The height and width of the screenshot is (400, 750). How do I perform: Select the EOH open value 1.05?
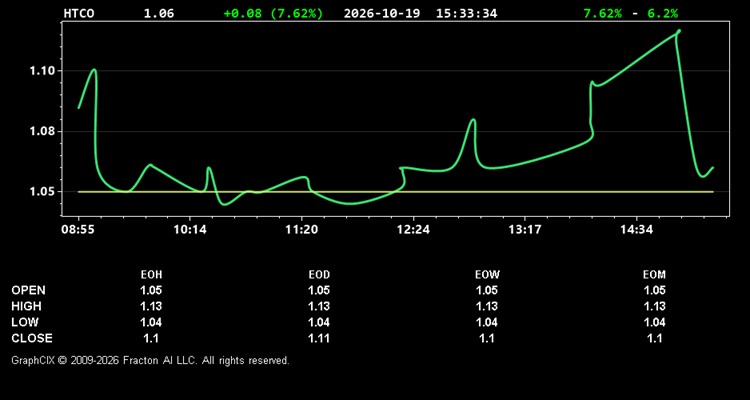[x=151, y=290]
